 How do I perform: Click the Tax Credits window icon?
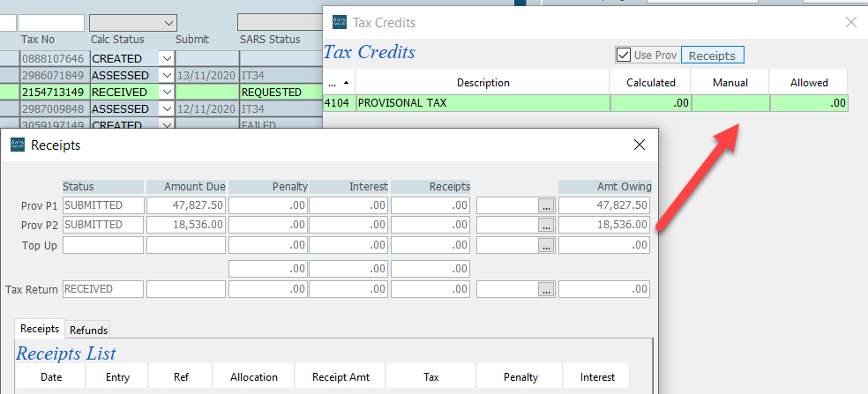point(339,22)
